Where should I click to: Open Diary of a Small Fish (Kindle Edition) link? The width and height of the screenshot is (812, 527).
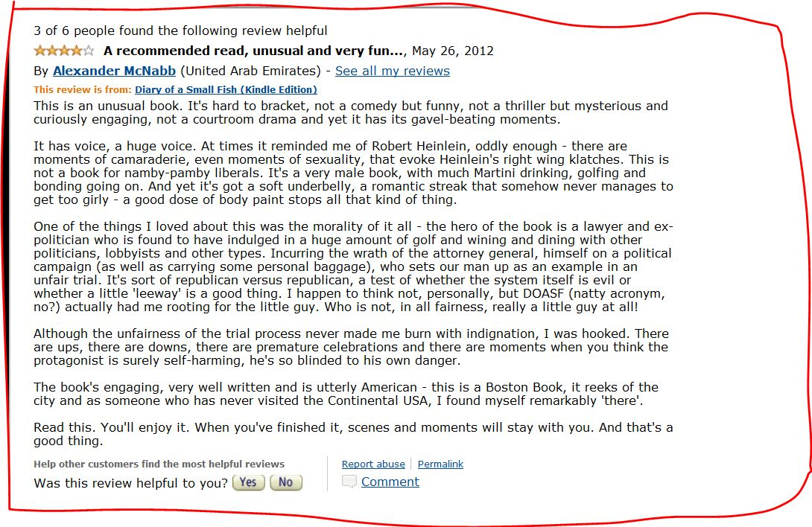click(226, 89)
